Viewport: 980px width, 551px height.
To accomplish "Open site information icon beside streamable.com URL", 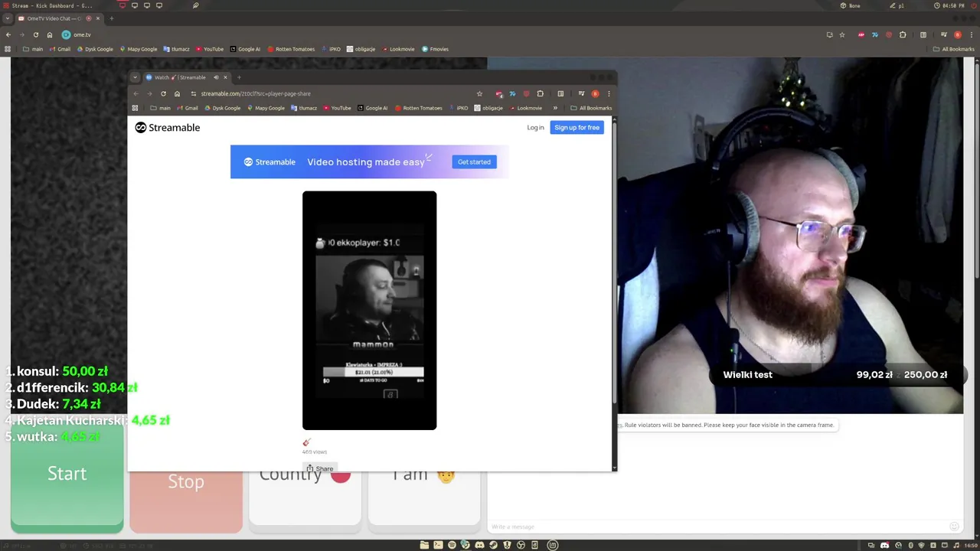I will pos(193,93).
